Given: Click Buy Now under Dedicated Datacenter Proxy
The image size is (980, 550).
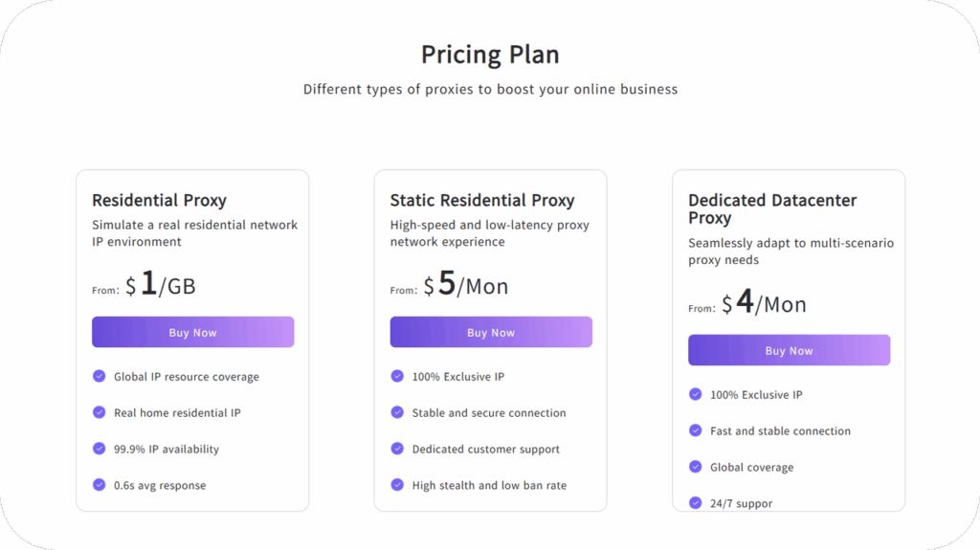Looking at the screenshot, I should tap(789, 350).
